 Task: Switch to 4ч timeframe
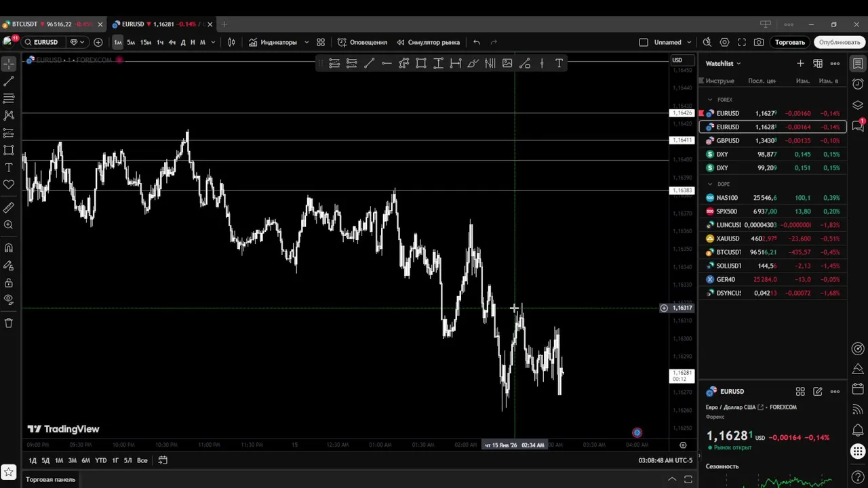point(172,42)
